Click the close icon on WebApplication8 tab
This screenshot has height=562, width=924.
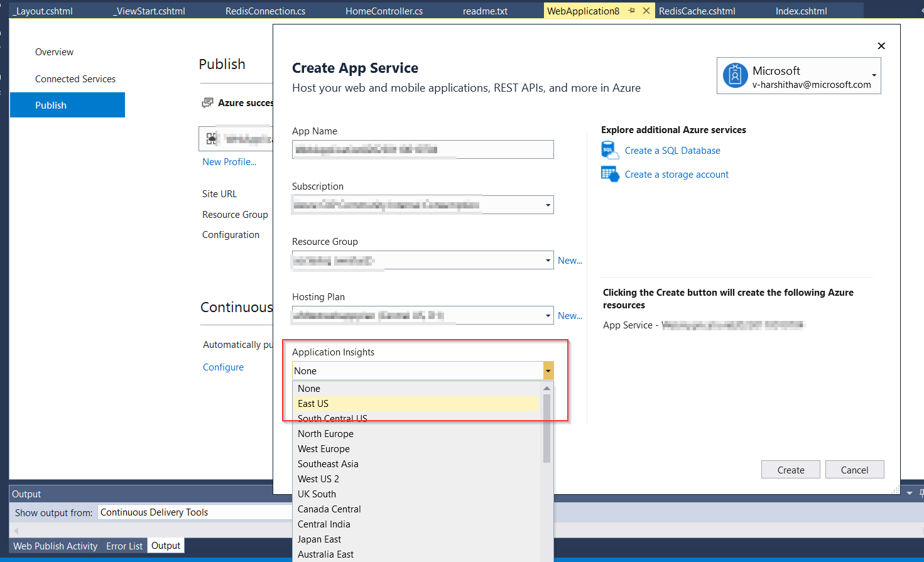pyautogui.click(x=647, y=10)
